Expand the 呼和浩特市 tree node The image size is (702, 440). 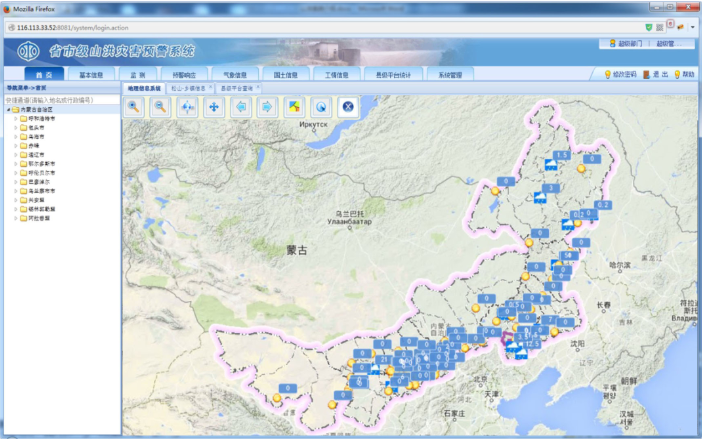(15, 119)
